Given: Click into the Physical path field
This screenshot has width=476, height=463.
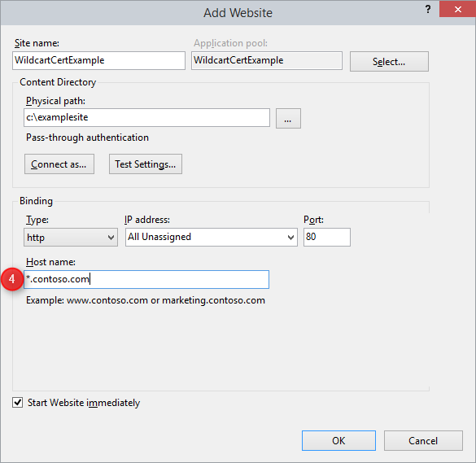Looking at the screenshot, I should pos(146,117).
